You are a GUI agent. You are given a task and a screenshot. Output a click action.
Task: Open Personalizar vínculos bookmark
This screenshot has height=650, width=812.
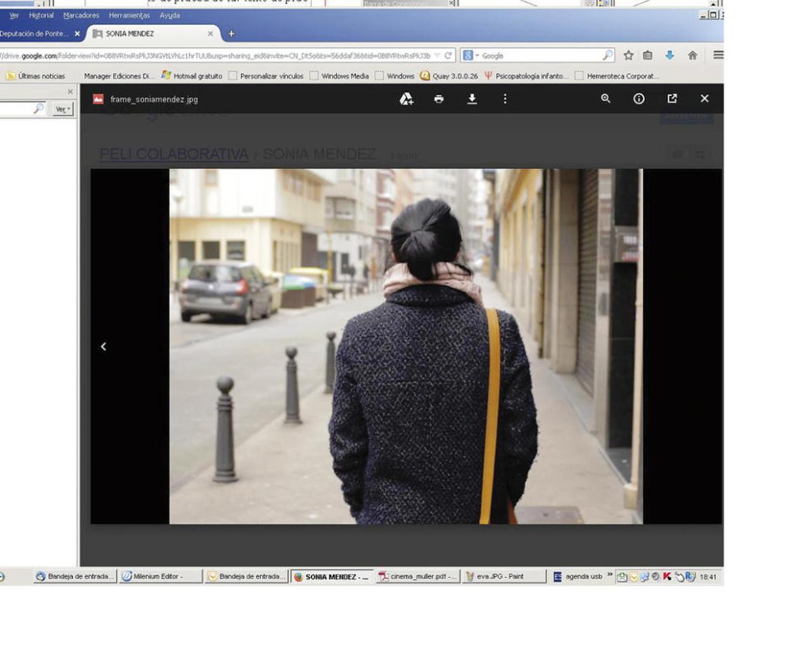pyautogui.click(x=266, y=76)
